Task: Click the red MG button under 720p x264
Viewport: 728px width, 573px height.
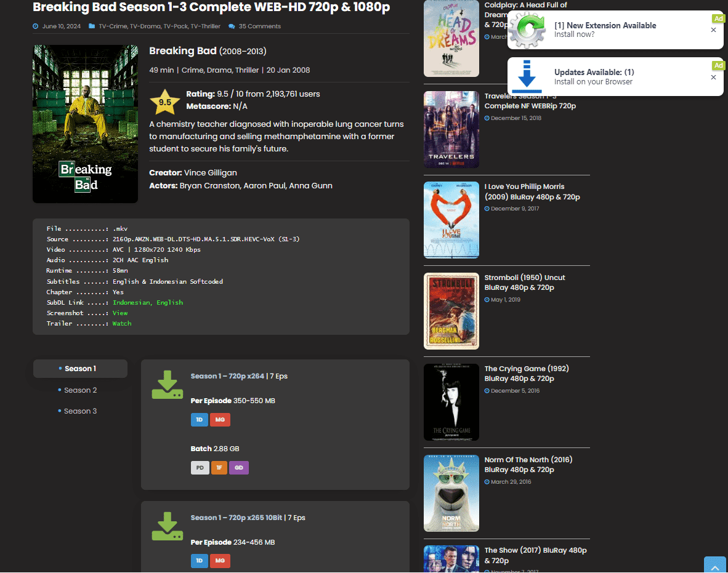Action: (x=220, y=420)
